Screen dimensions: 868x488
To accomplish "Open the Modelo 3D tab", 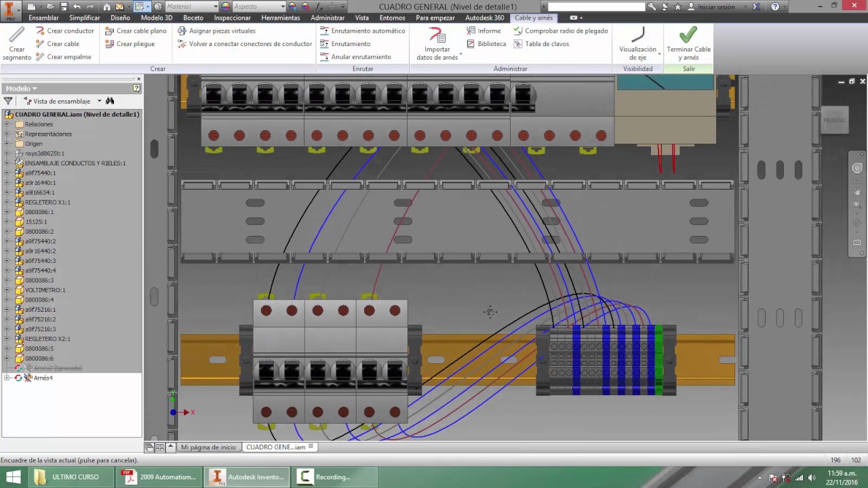I will click(157, 18).
